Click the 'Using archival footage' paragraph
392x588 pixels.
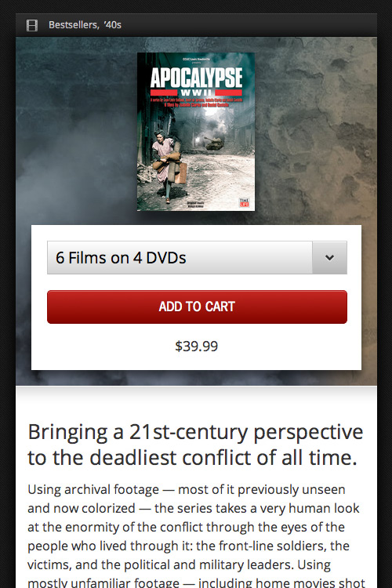pos(196,536)
